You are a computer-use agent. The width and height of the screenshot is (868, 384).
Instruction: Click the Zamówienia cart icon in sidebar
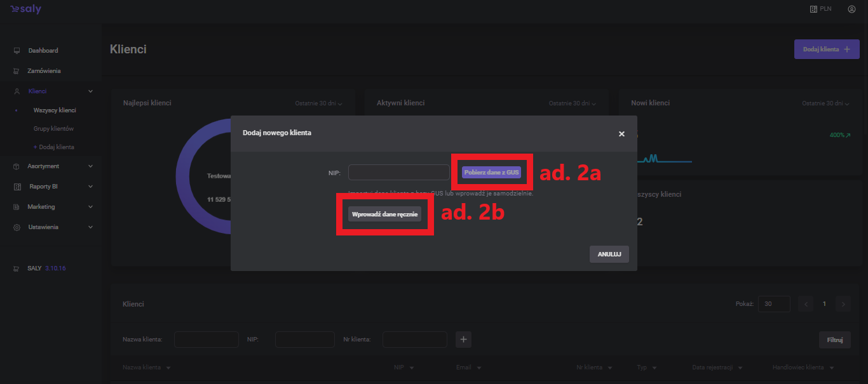[17, 71]
